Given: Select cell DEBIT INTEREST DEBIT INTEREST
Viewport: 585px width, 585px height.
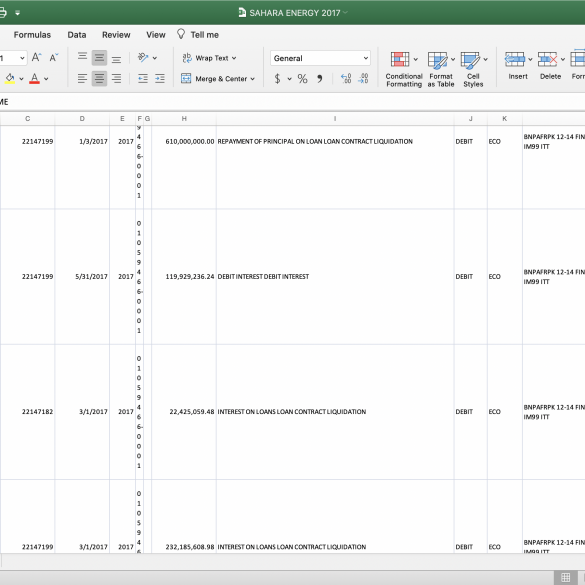Looking at the screenshot, I should click(335, 276).
